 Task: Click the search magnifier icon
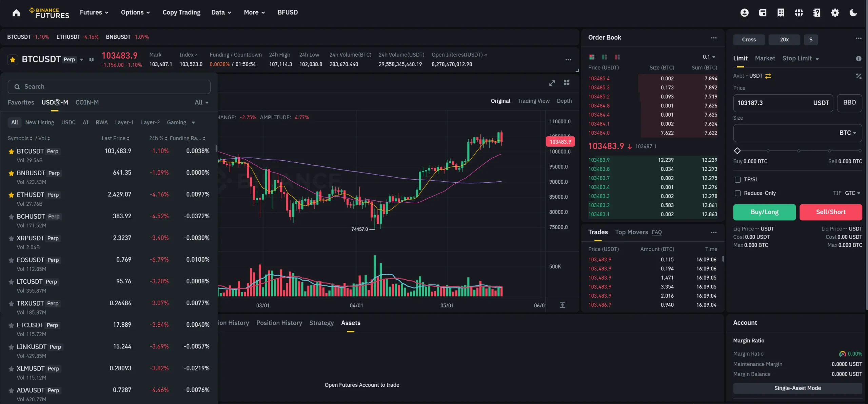coord(17,87)
